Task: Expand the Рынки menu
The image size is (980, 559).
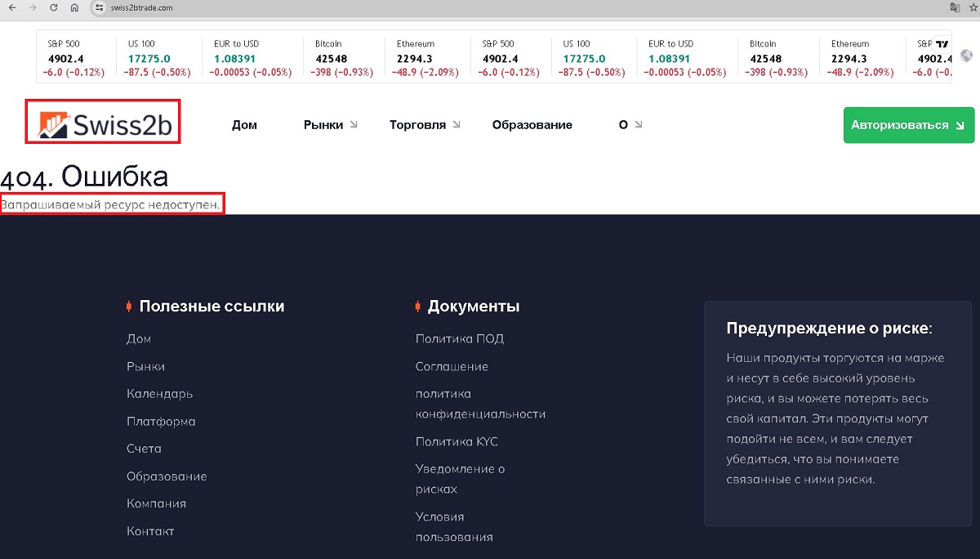Action: coord(330,125)
